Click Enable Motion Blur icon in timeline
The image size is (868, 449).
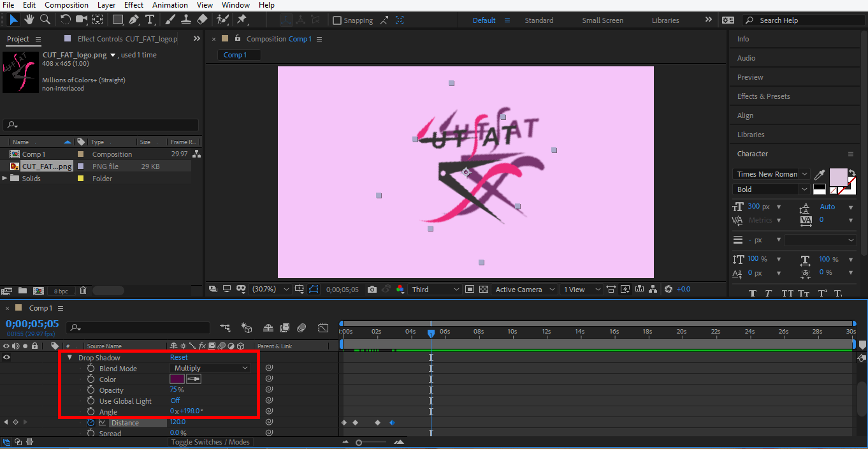pyautogui.click(x=302, y=328)
